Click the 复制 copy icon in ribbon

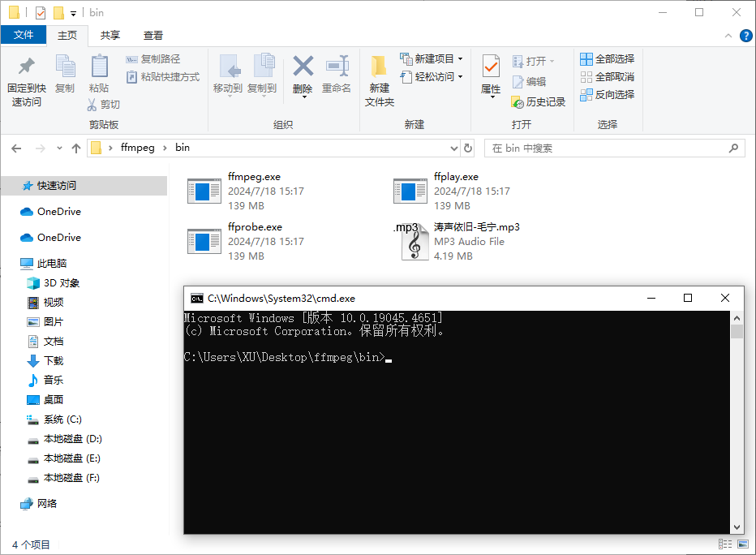[x=65, y=66]
